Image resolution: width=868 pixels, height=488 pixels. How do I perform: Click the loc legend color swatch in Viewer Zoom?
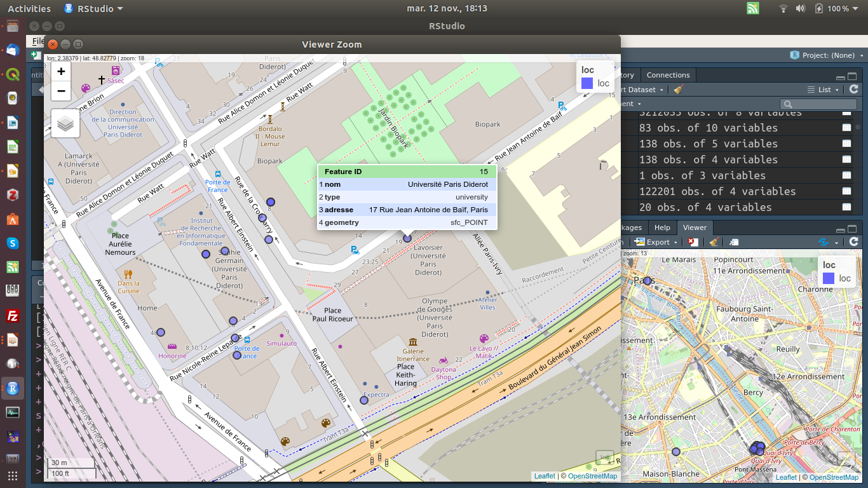(587, 83)
